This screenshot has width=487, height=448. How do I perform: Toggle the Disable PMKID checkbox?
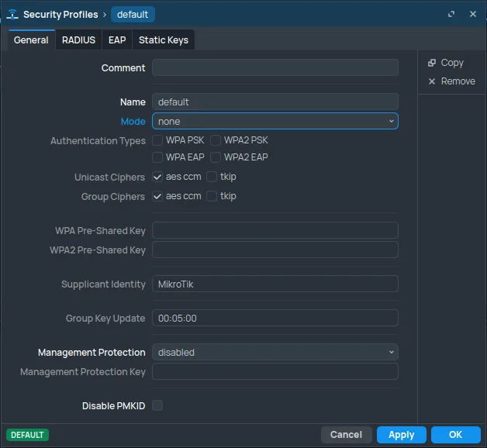(x=157, y=405)
